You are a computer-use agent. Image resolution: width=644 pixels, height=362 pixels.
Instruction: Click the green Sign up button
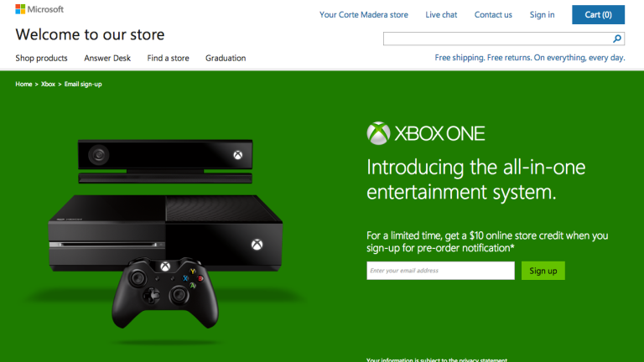[x=543, y=271]
